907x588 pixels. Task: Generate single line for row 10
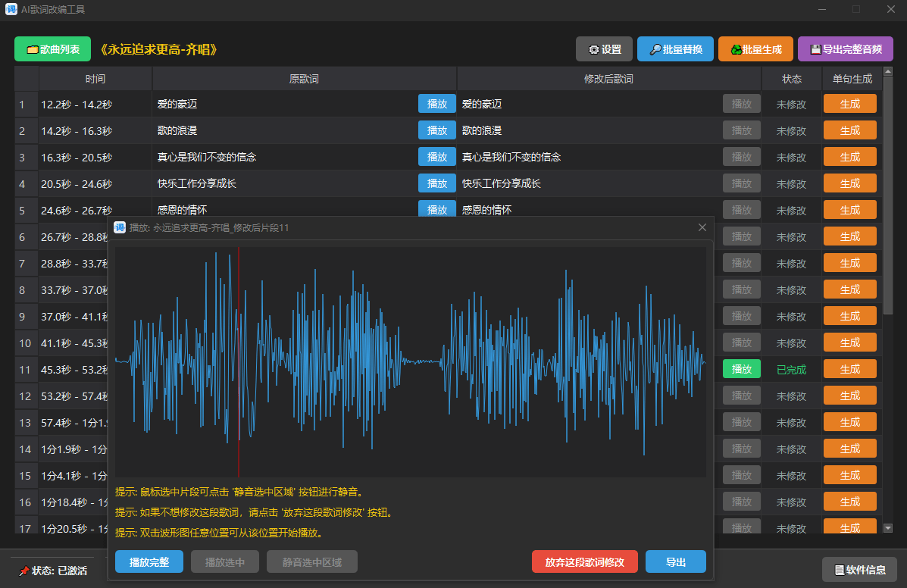coord(849,342)
